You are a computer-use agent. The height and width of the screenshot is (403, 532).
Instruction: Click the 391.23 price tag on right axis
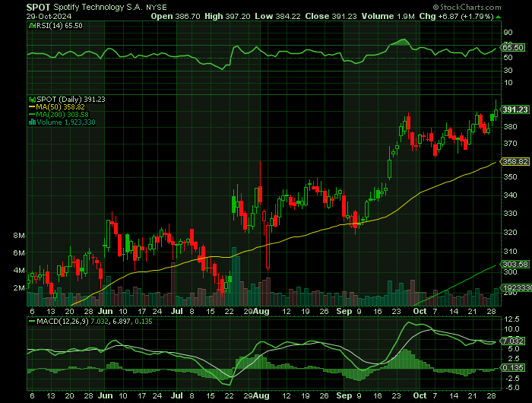[515, 109]
